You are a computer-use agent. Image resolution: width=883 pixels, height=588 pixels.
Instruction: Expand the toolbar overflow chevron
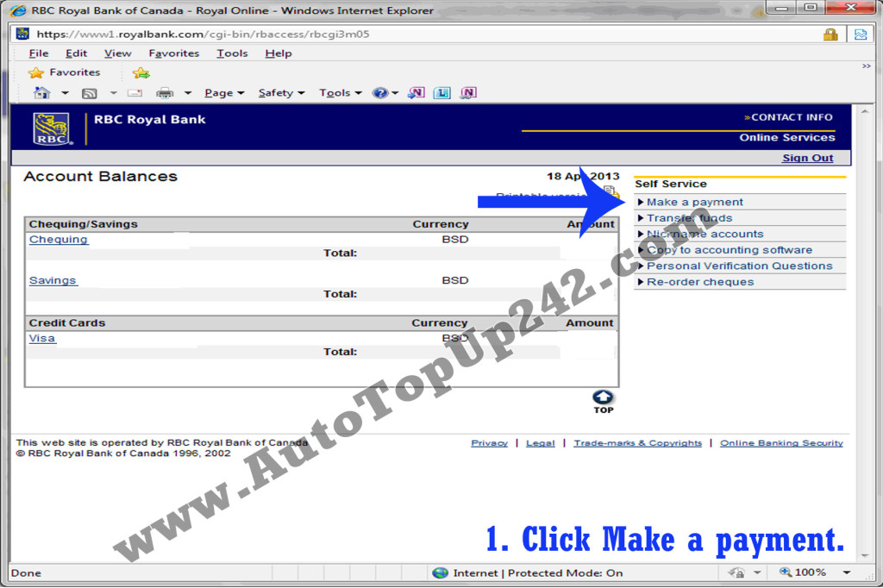tap(866, 66)
